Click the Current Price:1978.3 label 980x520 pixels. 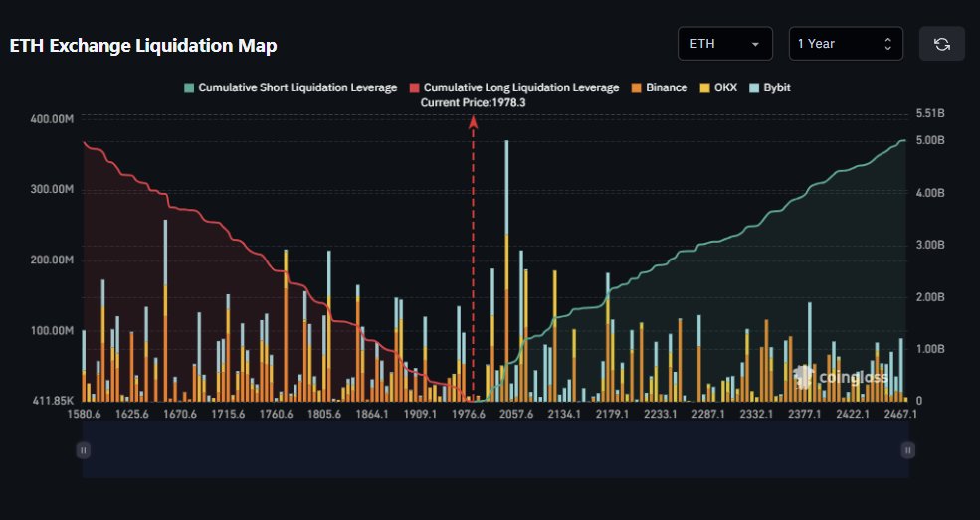(x=473, y=102)
